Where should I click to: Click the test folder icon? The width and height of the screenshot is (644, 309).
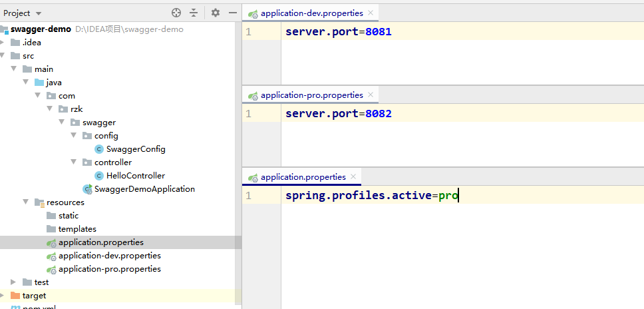click(27, 282)
